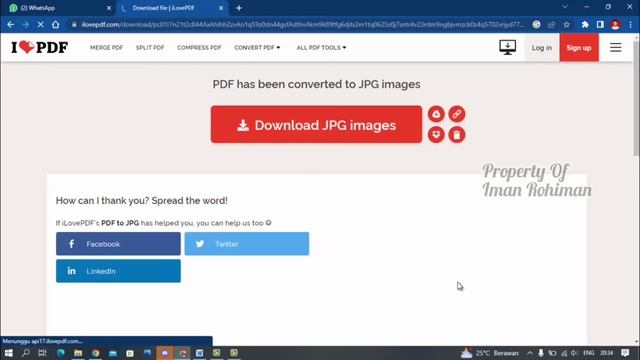Share on Twitter button
The image size is (640, 360).
247,244
